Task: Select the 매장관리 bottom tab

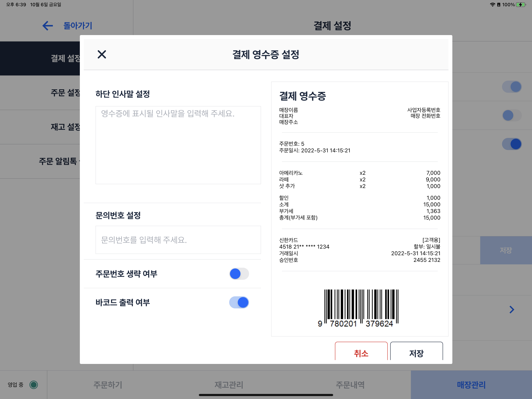Action: (x=471, y=385)
